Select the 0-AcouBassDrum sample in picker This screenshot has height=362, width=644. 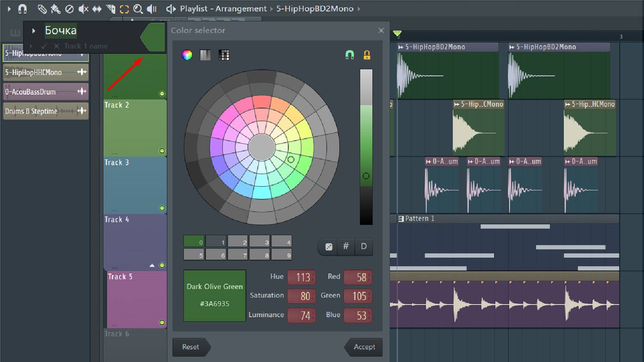46,92
